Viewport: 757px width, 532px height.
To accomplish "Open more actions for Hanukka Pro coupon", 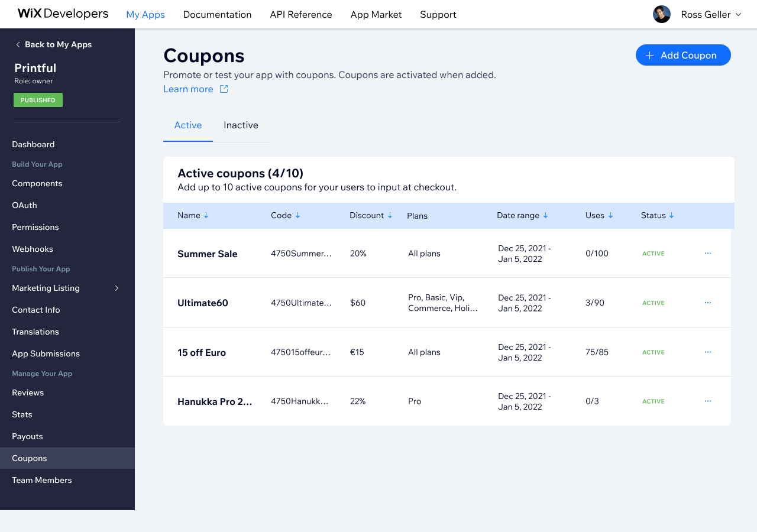I will [x=708, y=401].
